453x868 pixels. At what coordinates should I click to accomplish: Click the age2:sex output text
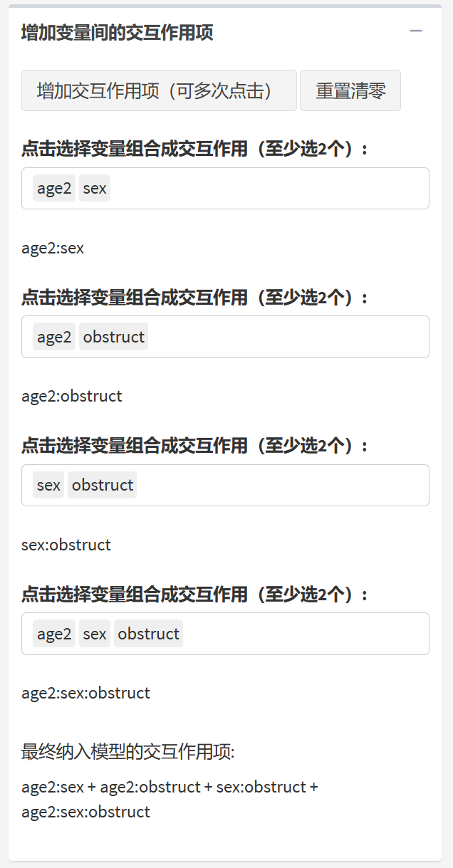point(53,249)
